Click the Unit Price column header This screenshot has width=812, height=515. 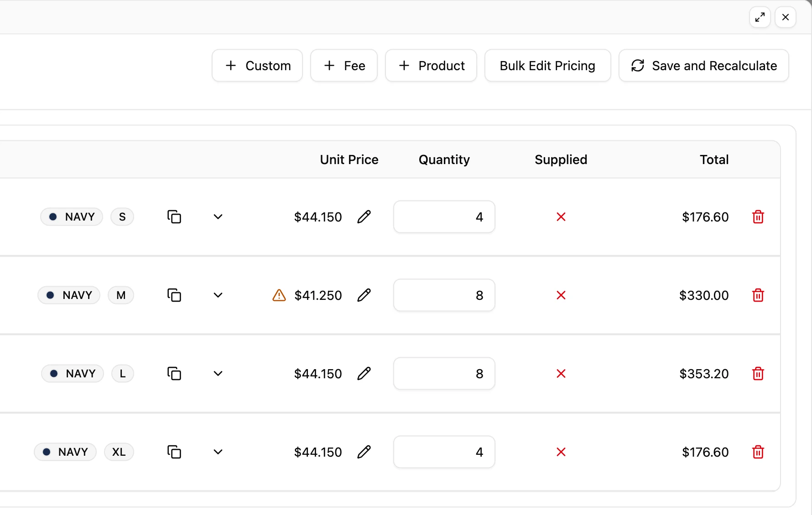[x=349, y=160]
